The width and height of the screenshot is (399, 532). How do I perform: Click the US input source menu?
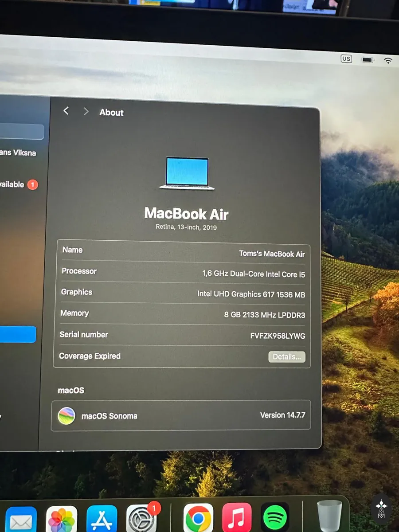[346, 59]
